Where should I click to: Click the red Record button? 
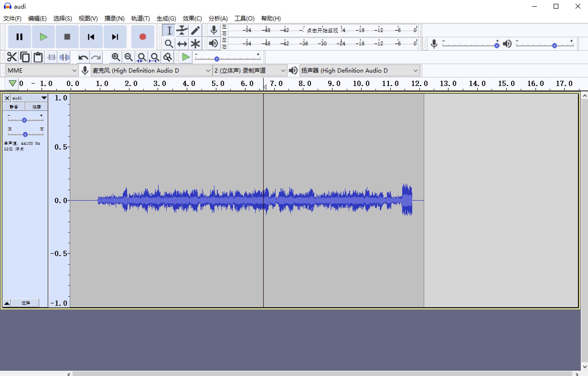click(143, 37)
